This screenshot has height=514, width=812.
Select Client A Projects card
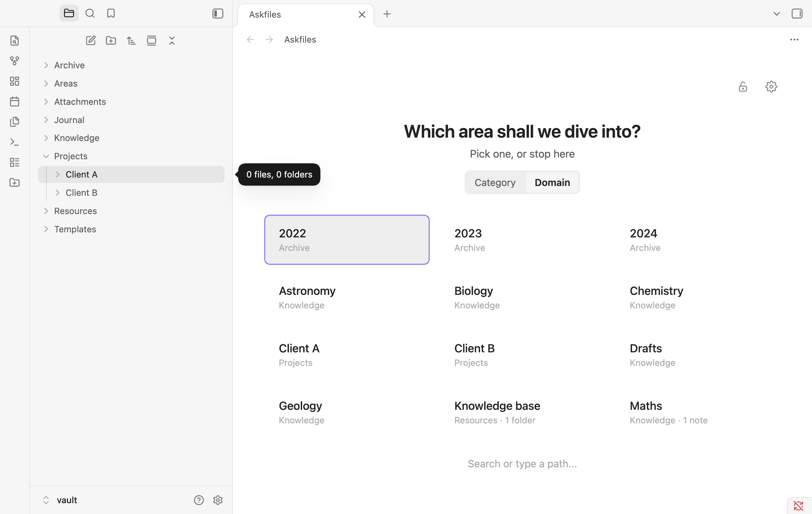[347, 355]
